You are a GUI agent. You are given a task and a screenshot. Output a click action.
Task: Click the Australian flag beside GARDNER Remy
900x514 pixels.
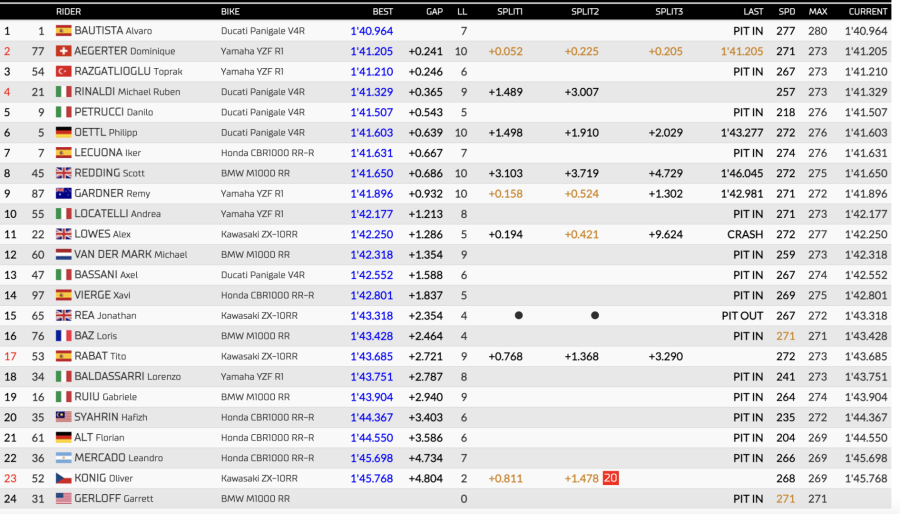pyautogui.click(x=64, y=194)
